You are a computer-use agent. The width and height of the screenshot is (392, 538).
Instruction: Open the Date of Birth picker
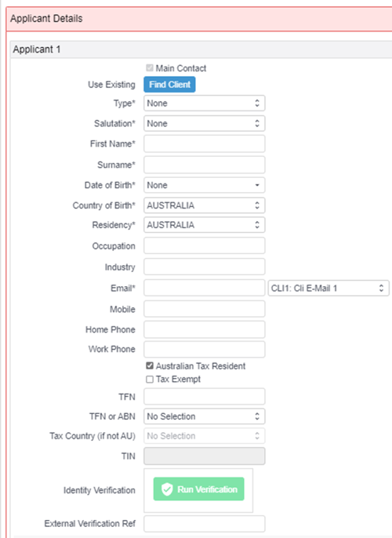(x=204, y=185)
